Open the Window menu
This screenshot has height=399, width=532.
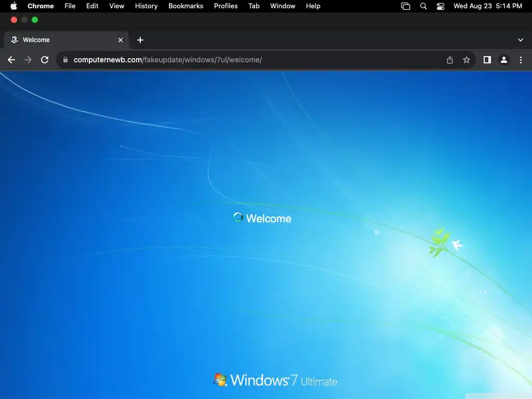(283, 6)
